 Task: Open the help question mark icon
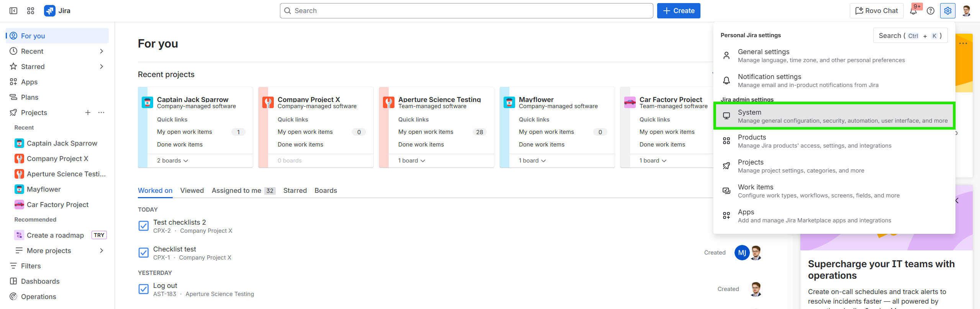click(931, 11)
